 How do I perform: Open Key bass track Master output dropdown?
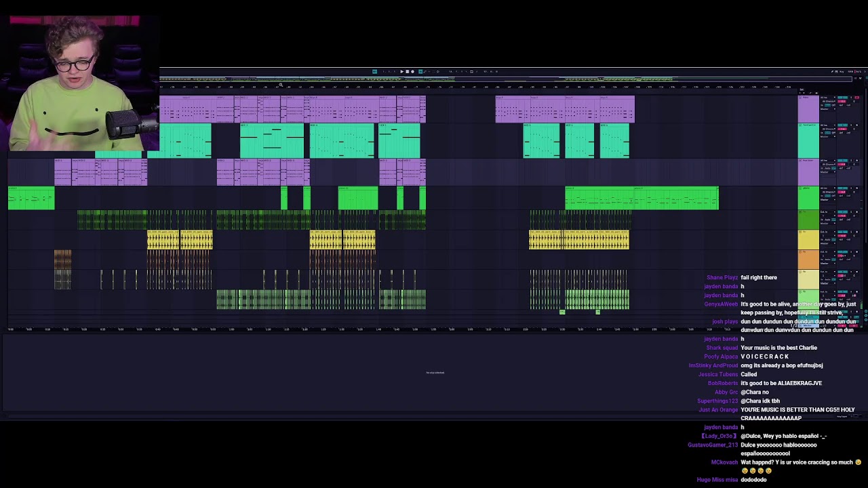828,172
